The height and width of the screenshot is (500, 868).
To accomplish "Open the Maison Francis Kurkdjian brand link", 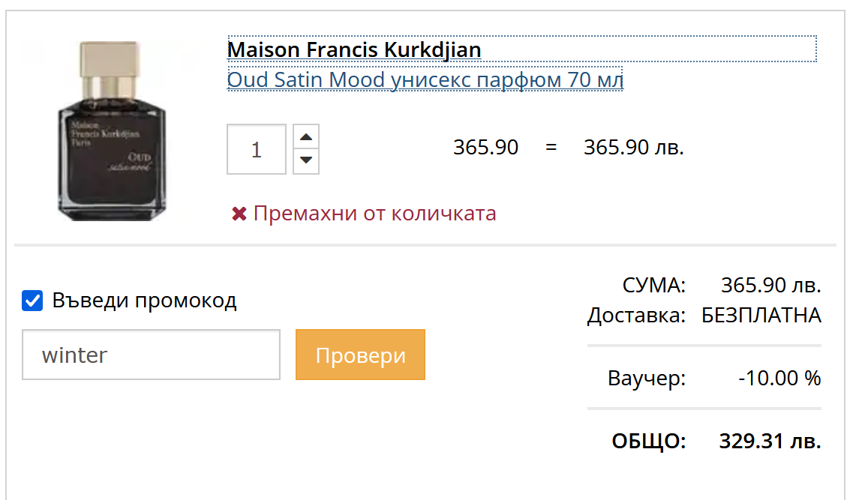I will [354, 49].
